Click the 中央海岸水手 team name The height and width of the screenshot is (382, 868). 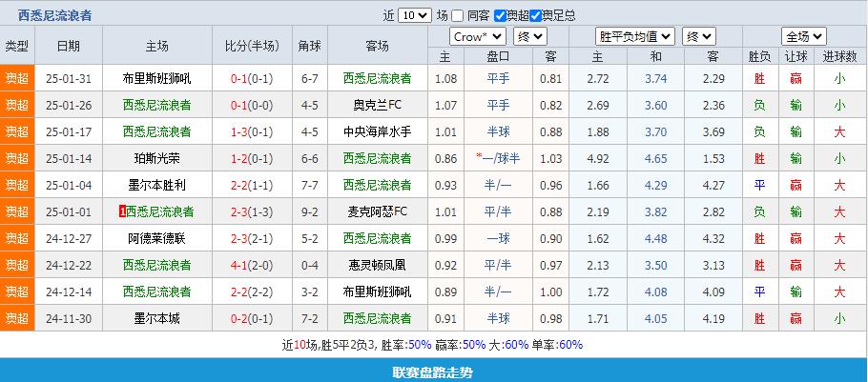[x=377, y=131]
